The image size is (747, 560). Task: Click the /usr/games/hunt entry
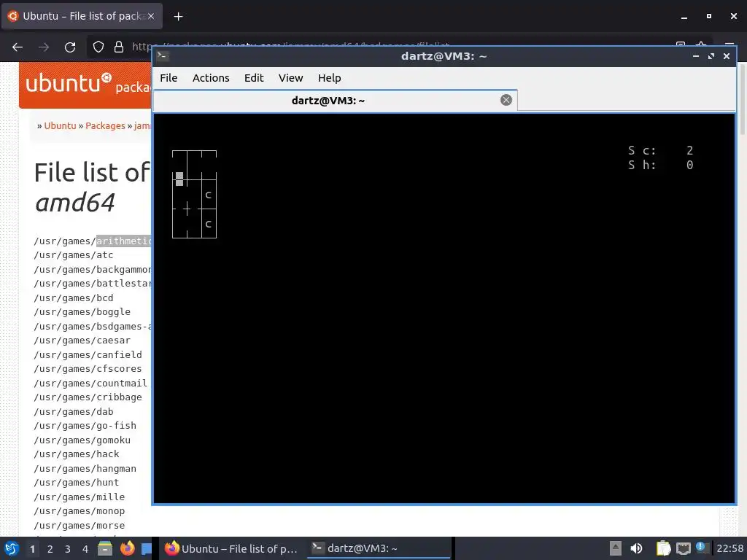[x=76, y=483]
